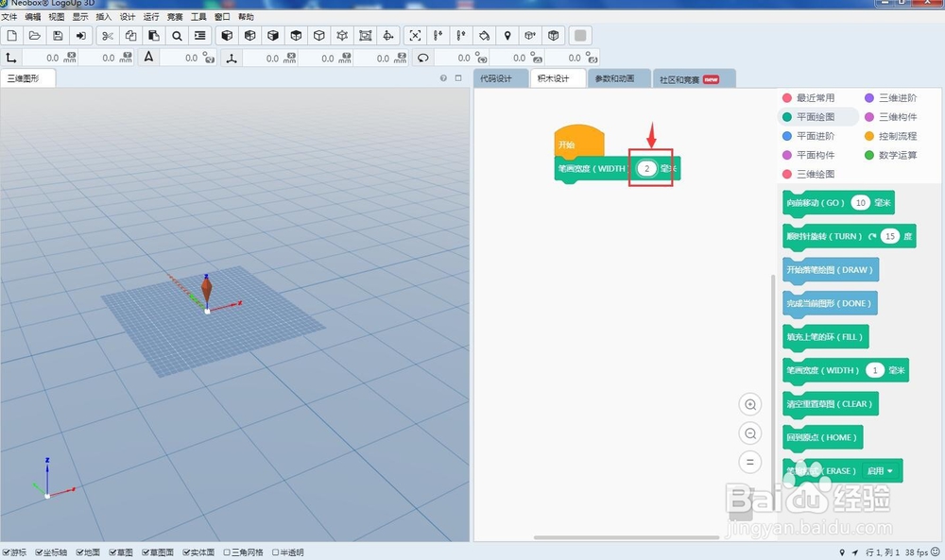Click the rotation loop icon
This screenshot has width=945, height=560.
(423, 58)
